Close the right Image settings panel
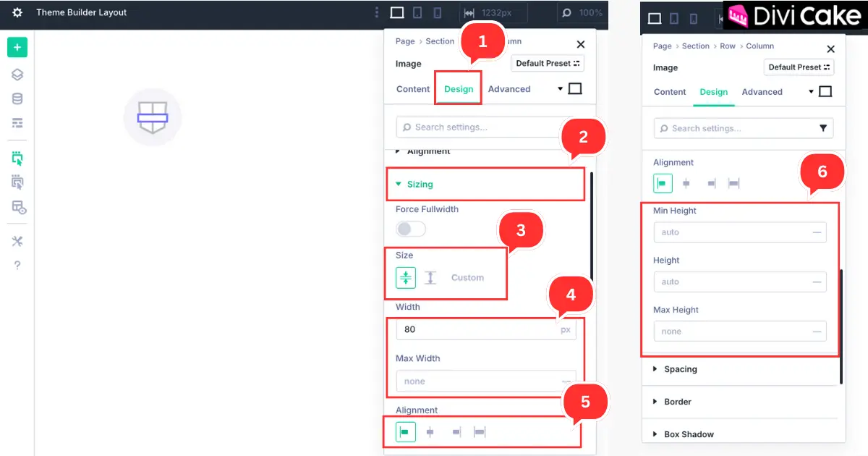The height and width of the screenshot is (456, 868). click(830, 49)
